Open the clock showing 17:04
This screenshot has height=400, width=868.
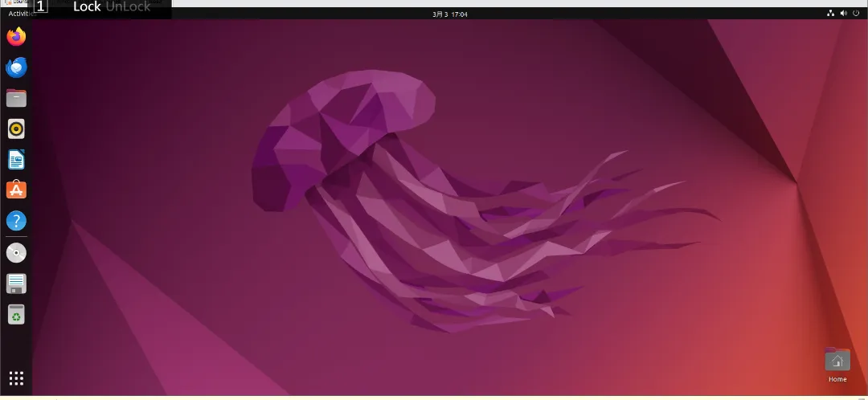pyautogui.click(x=450, y=14)
